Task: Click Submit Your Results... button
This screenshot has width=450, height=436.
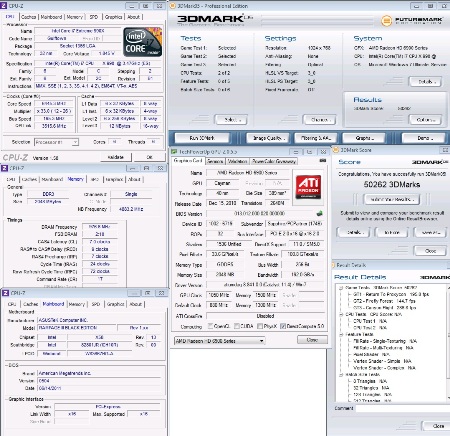Action: 392,199
